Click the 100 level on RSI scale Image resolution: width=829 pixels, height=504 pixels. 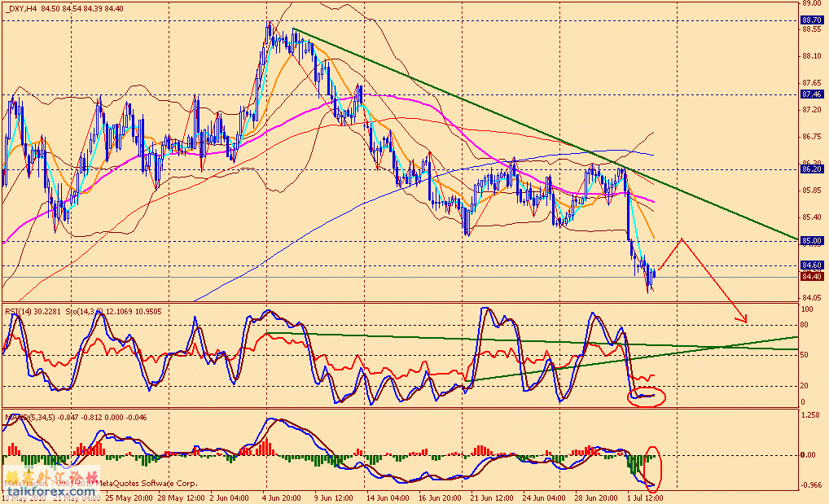pyautogui.click(x=807, y=309)
